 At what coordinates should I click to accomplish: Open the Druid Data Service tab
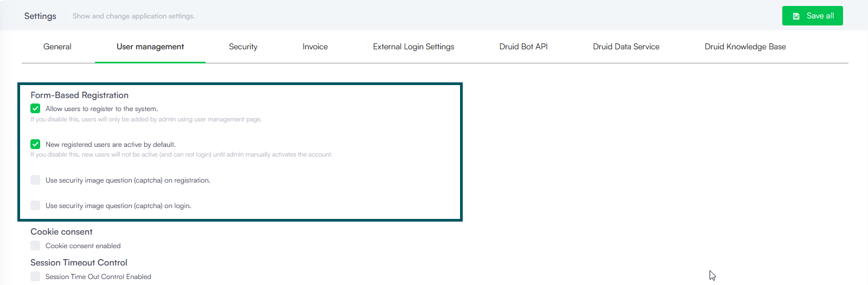point(626,47)
